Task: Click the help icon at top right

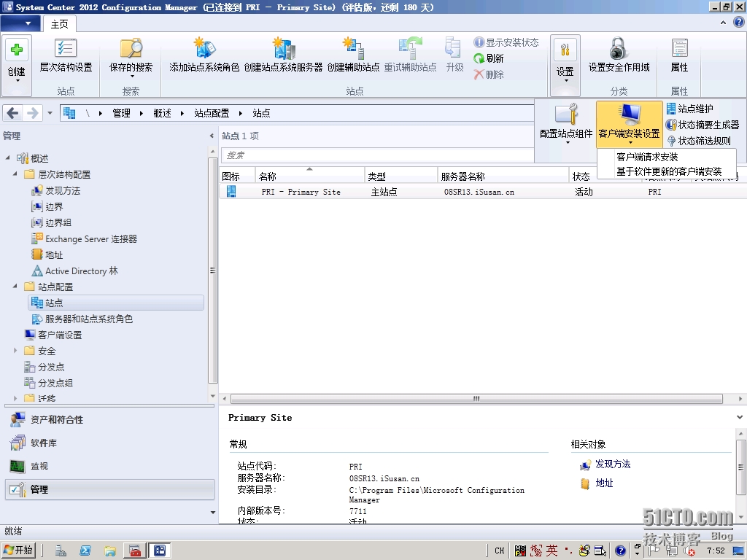Action: click(x=739, y=23)
